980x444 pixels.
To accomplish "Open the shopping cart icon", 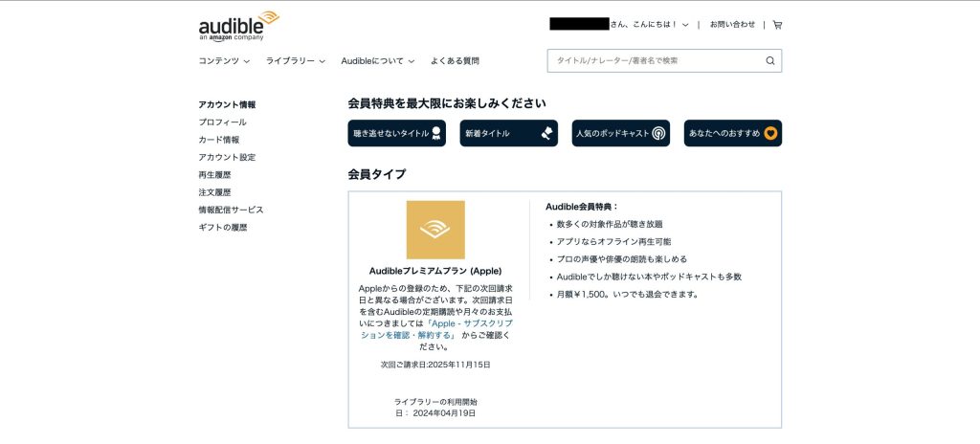I will click(x=777, y=25).
